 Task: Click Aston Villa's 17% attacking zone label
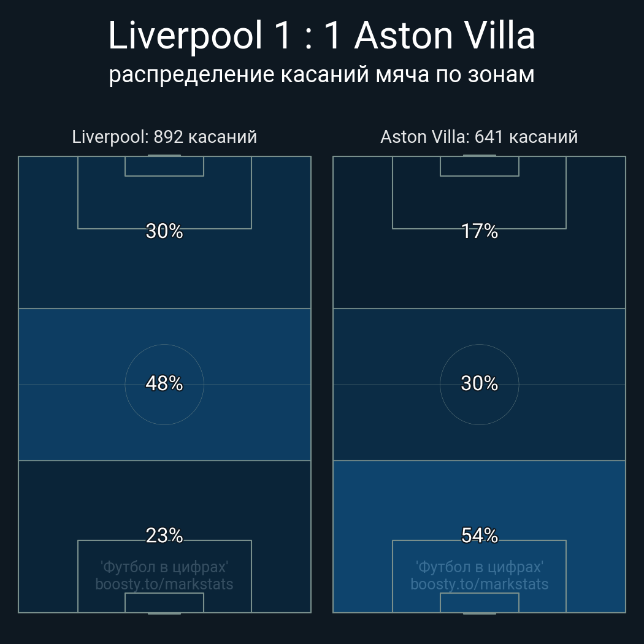[x=479, y=232]
